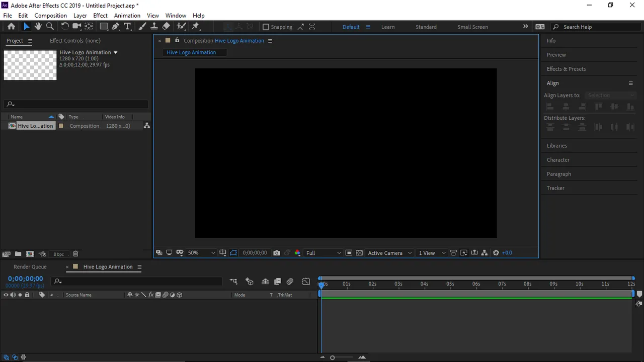Click the Interpret Footage icon in Project panel
The width and height of the screenshot is (644, 362).
7,254
